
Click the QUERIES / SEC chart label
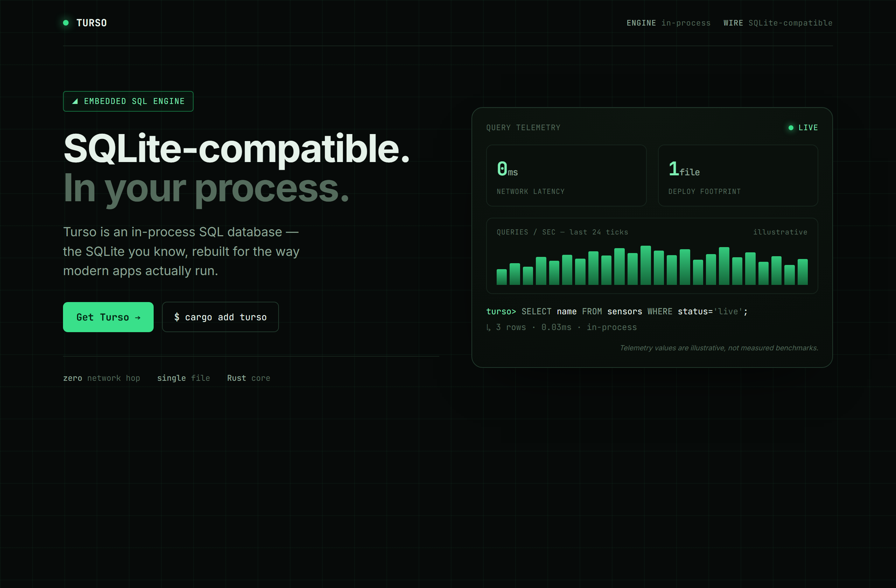click(562, 232)
